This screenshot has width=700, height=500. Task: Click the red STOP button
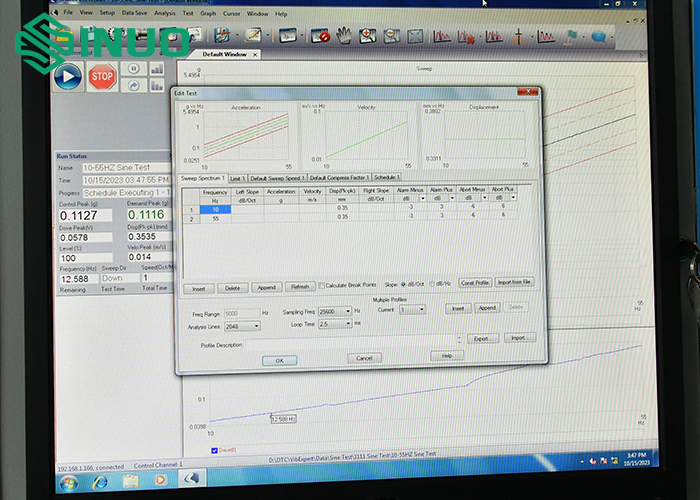[x=101, y=76]
